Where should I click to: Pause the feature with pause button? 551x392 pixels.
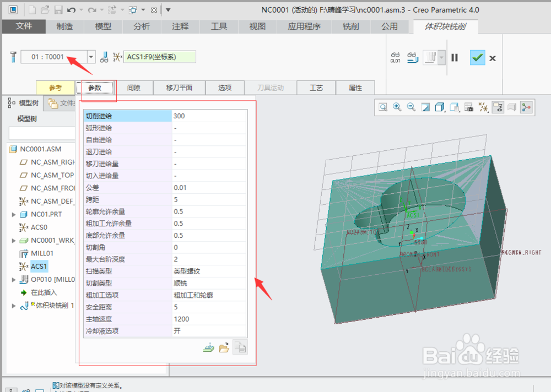click(x=455, y=58)
